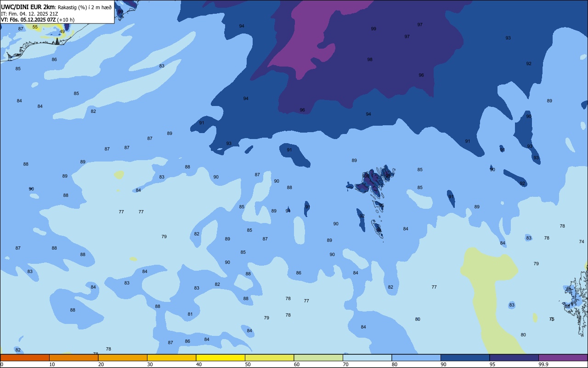The height and width of the screenshot is (368, 588).
Task: Click the dark orange 0–10 legend swatch
Action: tap(25, 357)
